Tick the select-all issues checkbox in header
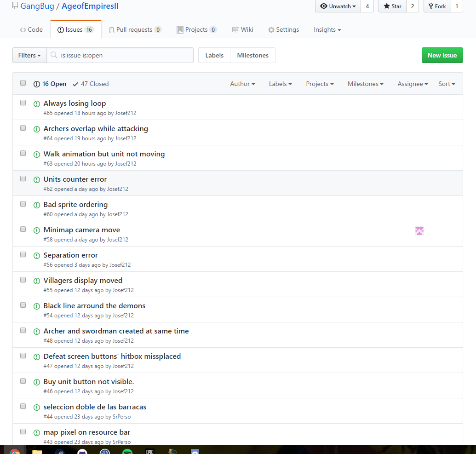 (x=23, y=83)
